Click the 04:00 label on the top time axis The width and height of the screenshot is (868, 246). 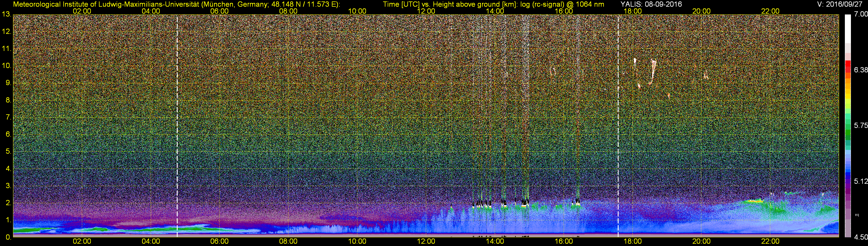tap(151, 11)
